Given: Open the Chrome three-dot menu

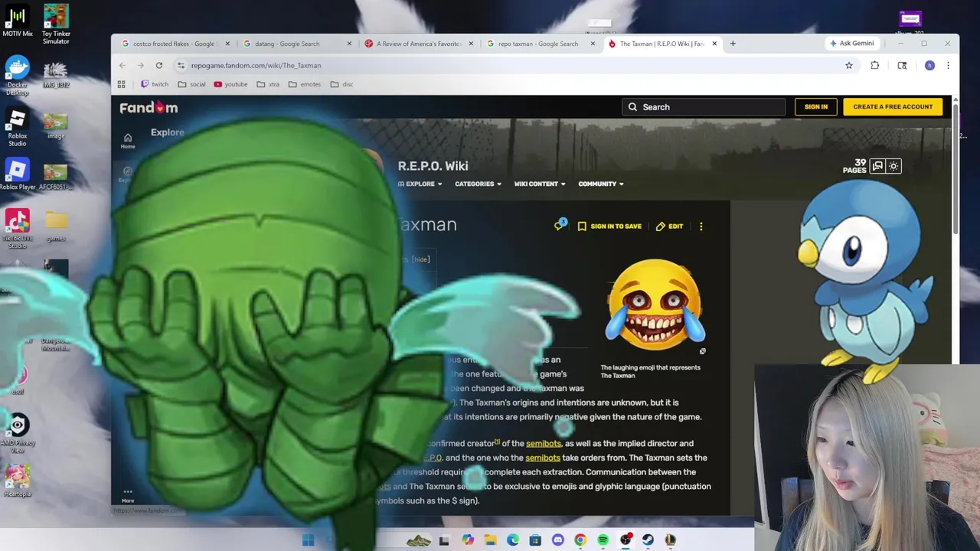Looking at the screenshot, I should click(948, 65).
